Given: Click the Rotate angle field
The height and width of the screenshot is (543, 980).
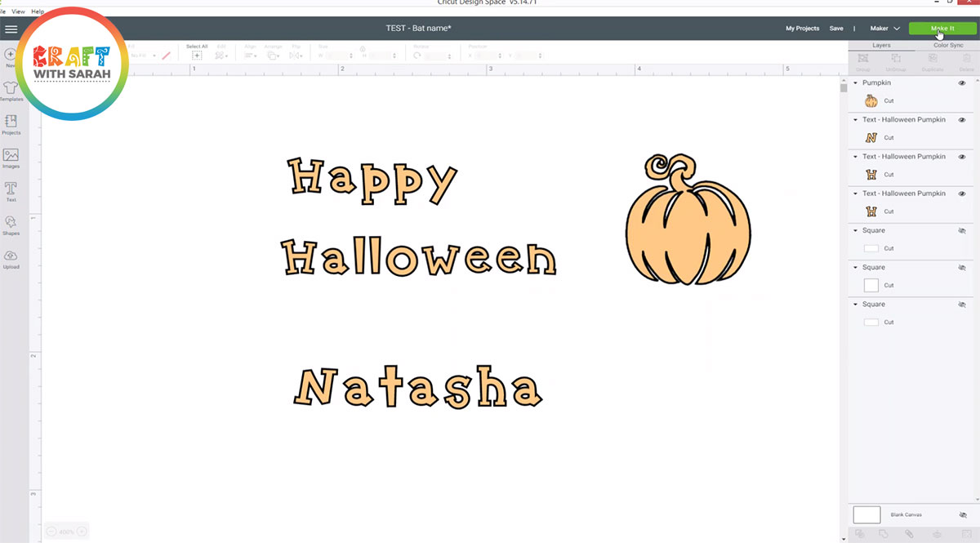Looking at the screenshot, I should tap(437, 56).
